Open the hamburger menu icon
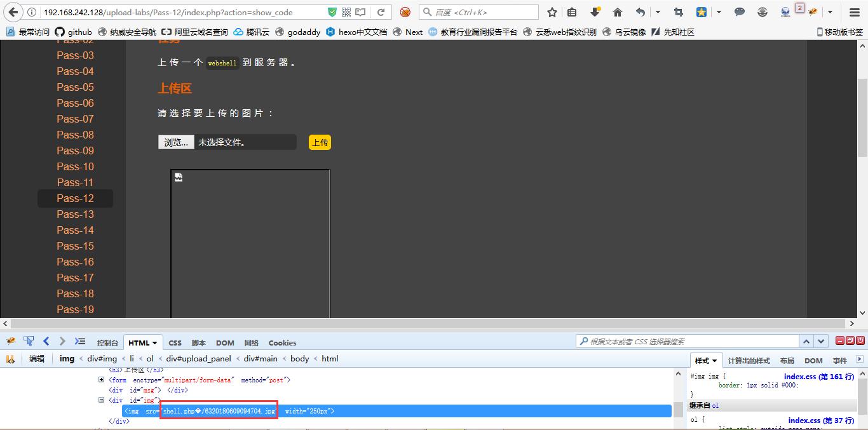The width and height of the screenshot is (868, 430). (x=855, y=12)
